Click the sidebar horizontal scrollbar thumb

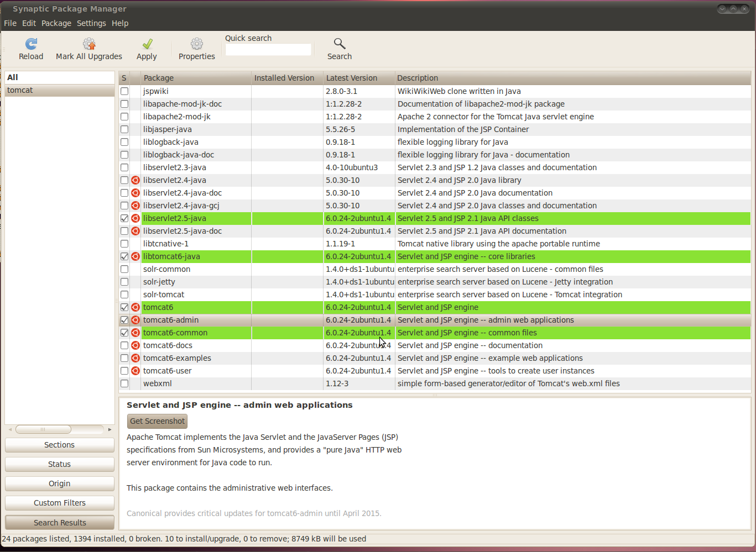tap(43, 429)
